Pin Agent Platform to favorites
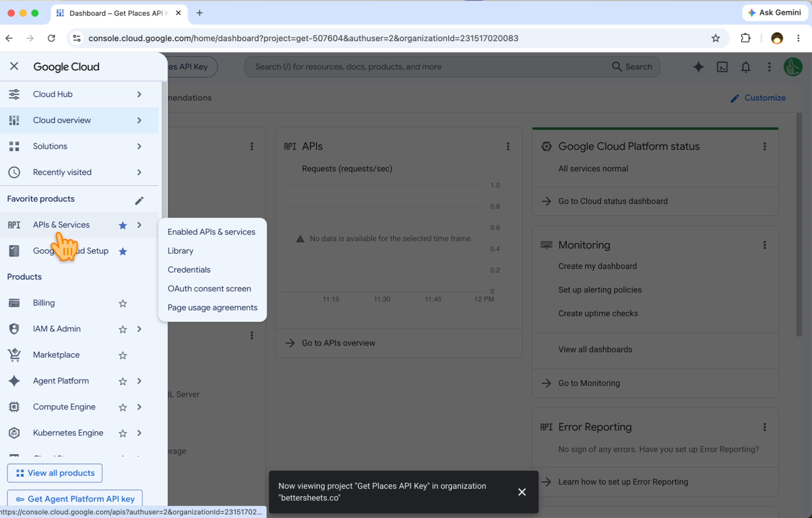The image size is (812, 518). [x=123, y=381]
